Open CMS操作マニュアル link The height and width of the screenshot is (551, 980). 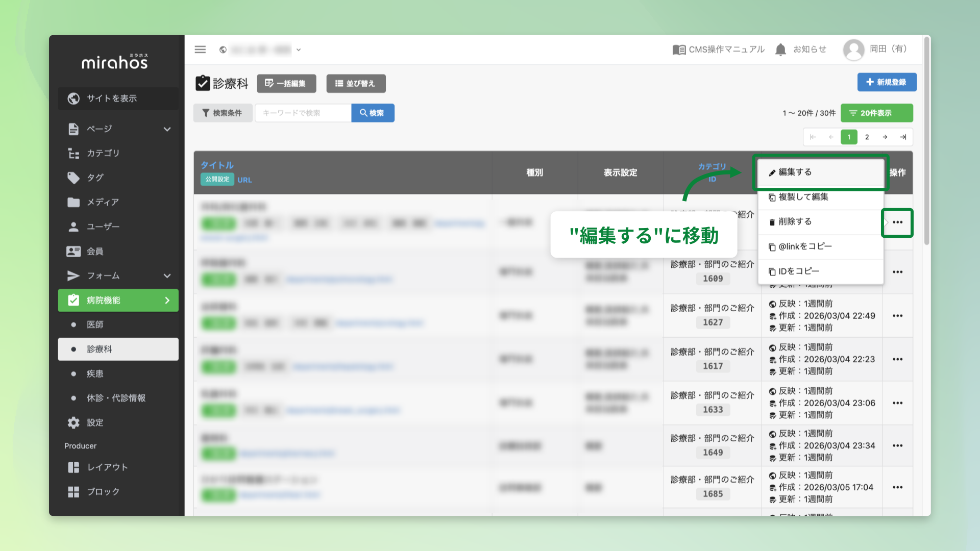(719, 49)
